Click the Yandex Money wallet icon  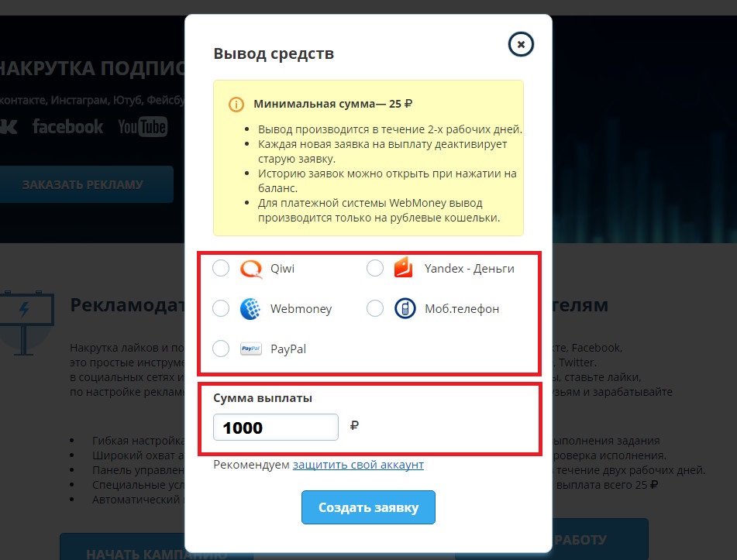[403, 268]
